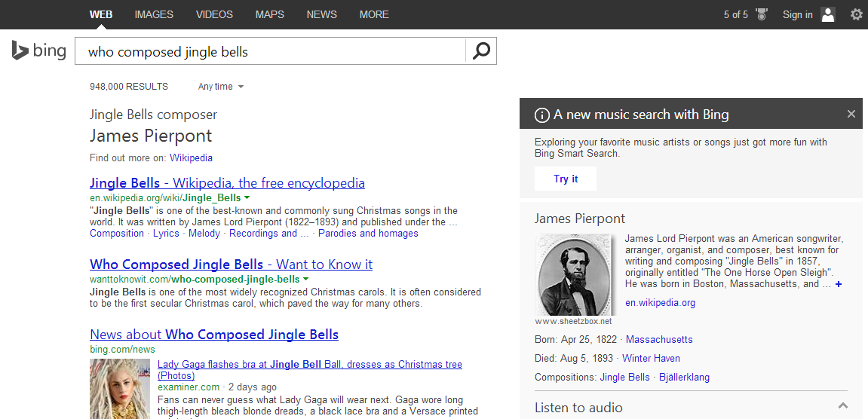Screen dimensions: 868x419
Task: Expand James Pierpont description with plus
Action: tap(839, 284)
